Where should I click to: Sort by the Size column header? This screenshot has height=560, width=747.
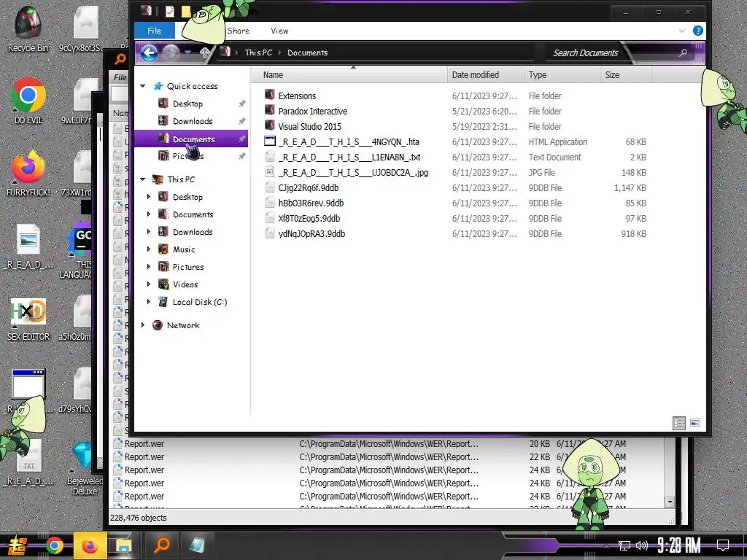point(625,75)
